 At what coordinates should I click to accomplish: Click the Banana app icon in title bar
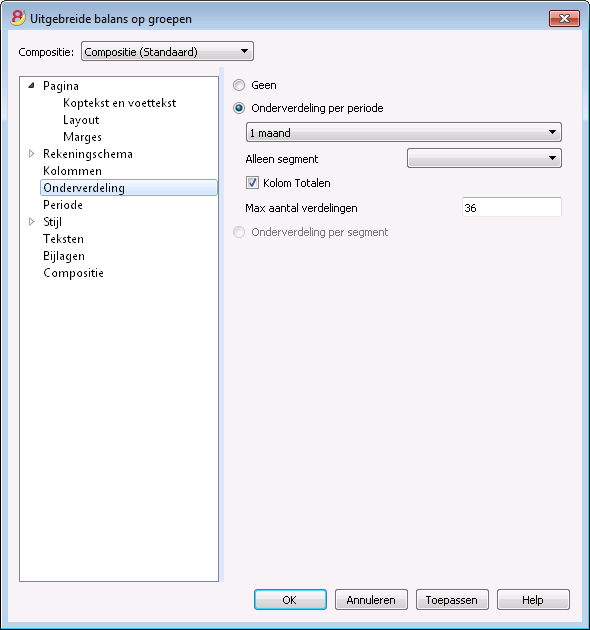(18, 18)
